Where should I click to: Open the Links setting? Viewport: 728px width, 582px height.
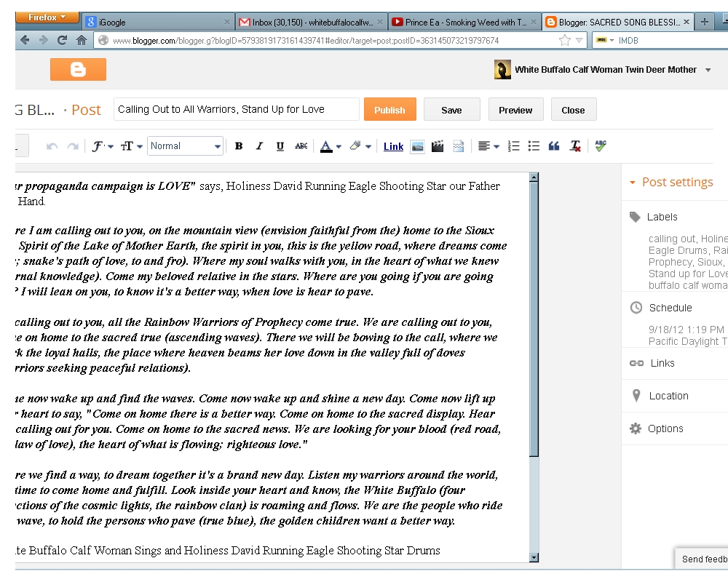click(x=662, y=363)
